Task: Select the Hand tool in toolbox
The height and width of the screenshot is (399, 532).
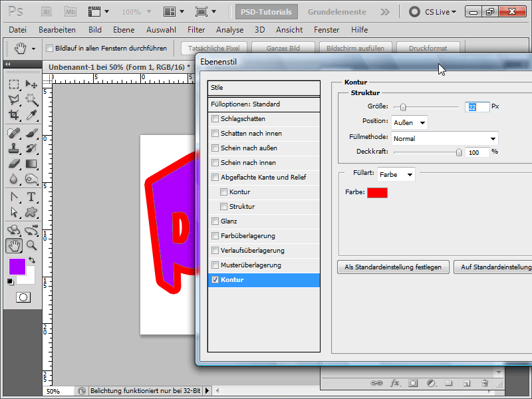Action: pyautogui.click(x=14, y=245)
